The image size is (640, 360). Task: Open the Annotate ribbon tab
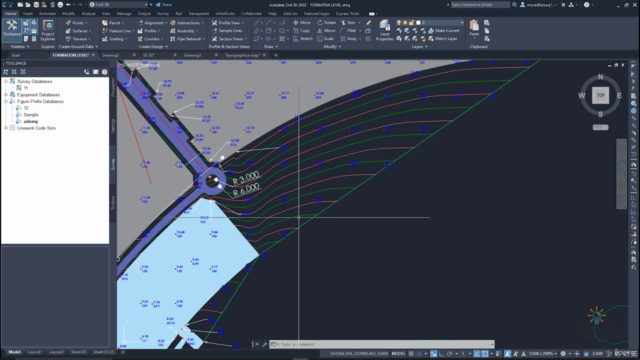pyautogui.click(x=47, y=13)
